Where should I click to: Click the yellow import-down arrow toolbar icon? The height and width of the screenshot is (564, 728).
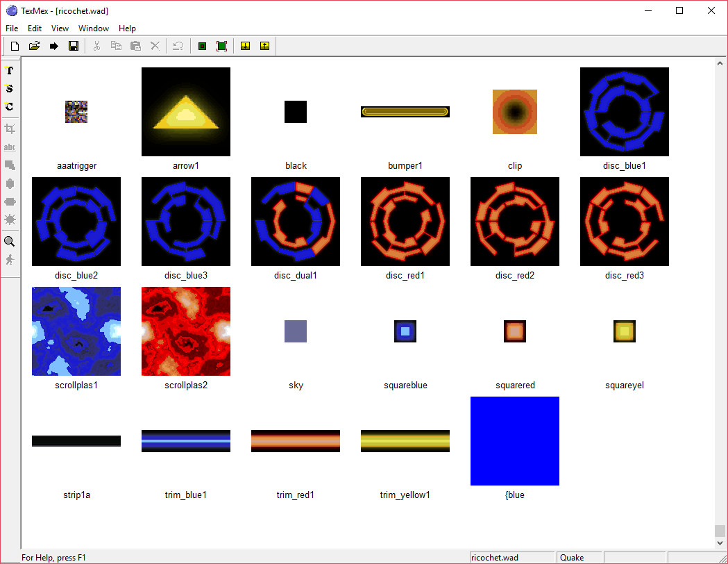pyautogui.click(x=245, y=45)
